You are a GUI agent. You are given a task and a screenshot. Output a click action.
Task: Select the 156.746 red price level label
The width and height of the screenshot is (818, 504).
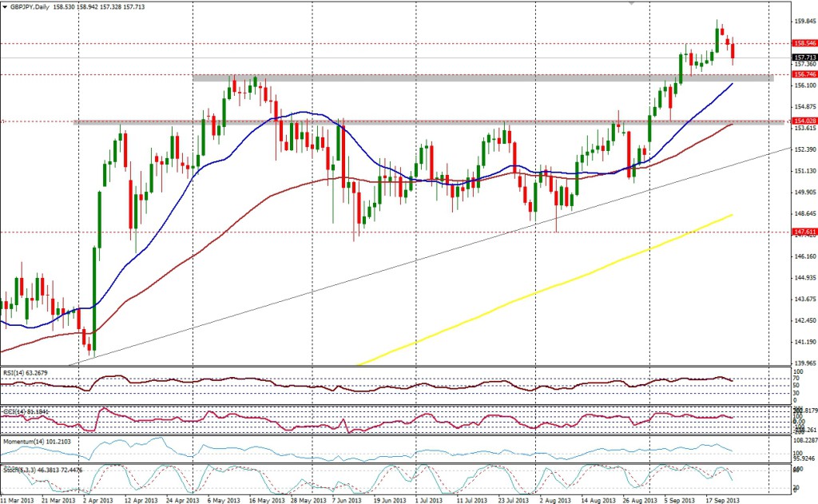point(804,74)
